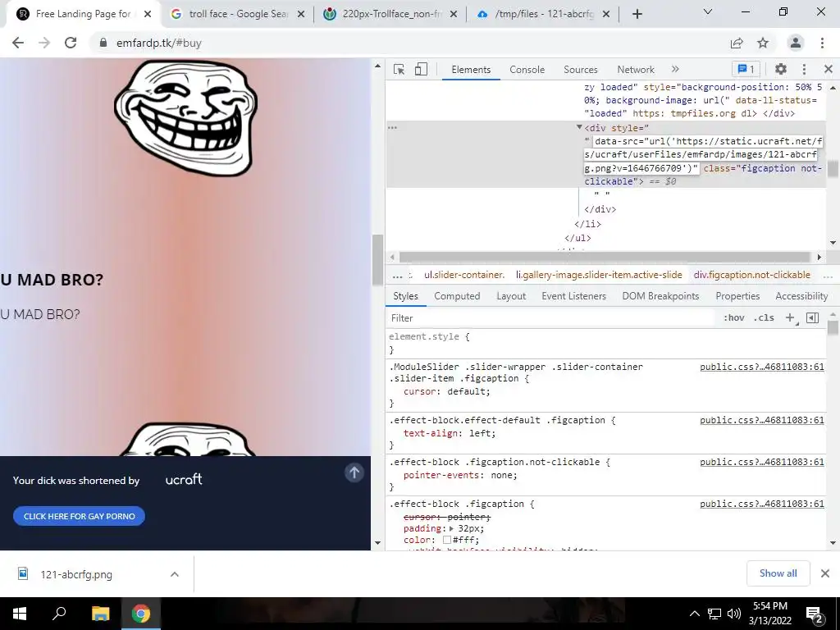840x630 pixels.
Task: Open the Properties tab
Action: point(737,295)
